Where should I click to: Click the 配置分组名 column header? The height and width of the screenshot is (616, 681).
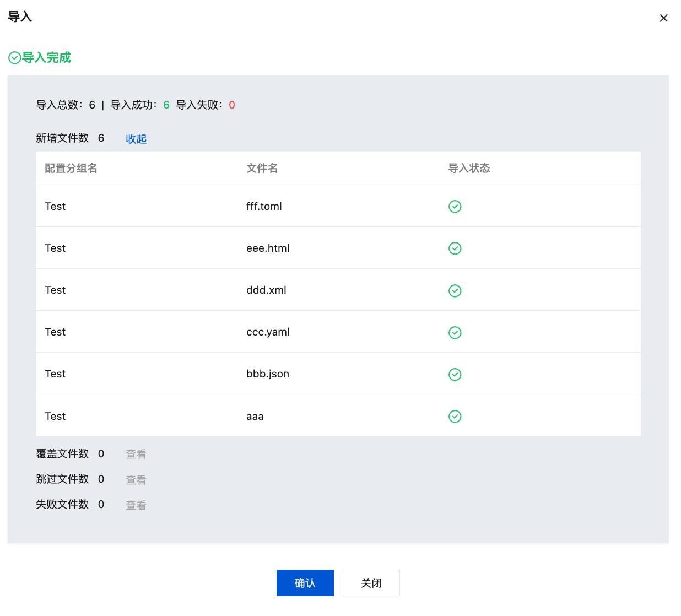pos(71,169)
